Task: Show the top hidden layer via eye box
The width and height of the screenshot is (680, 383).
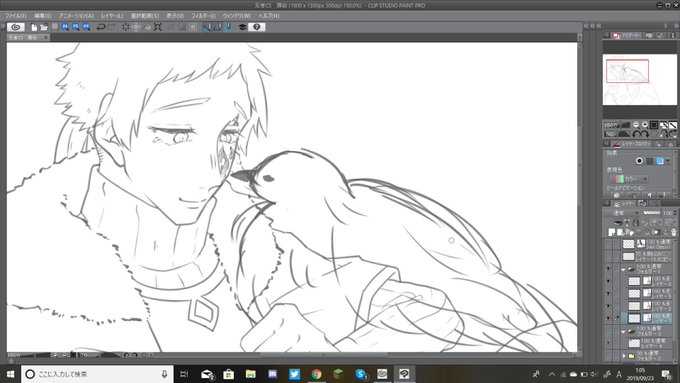Action: 608,244
